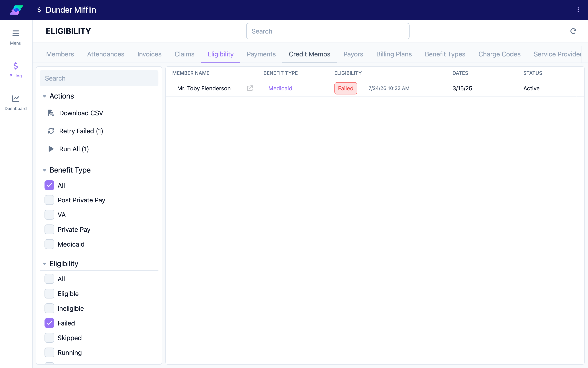
Task: Select the Private Pay checkbox
Action: pos(49,230)
